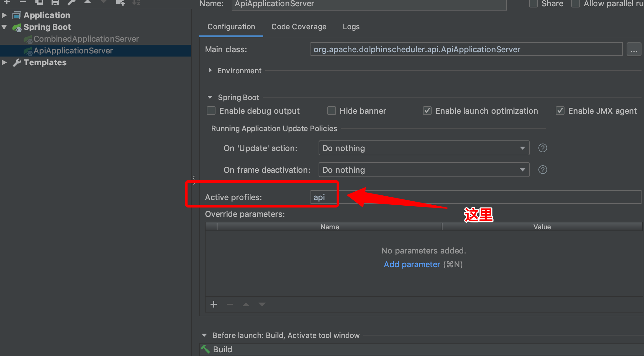Enable debug output checkbox
The height and width of the screenshot is (356, 644).
[x=211, y=111]
